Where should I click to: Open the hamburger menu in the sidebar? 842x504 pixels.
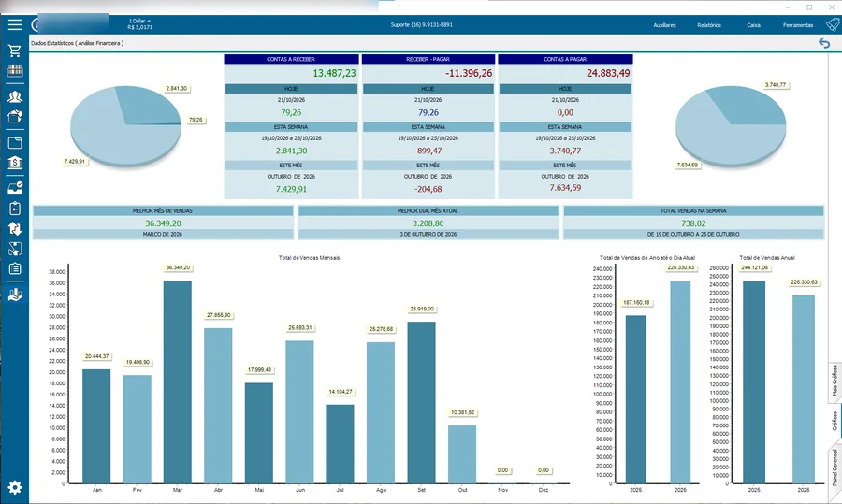[x=14, y=24]
